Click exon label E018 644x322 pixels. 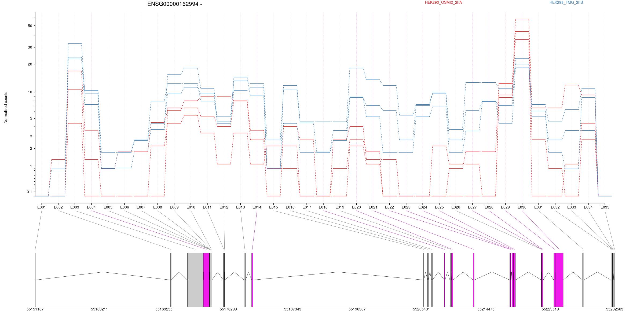323,207
